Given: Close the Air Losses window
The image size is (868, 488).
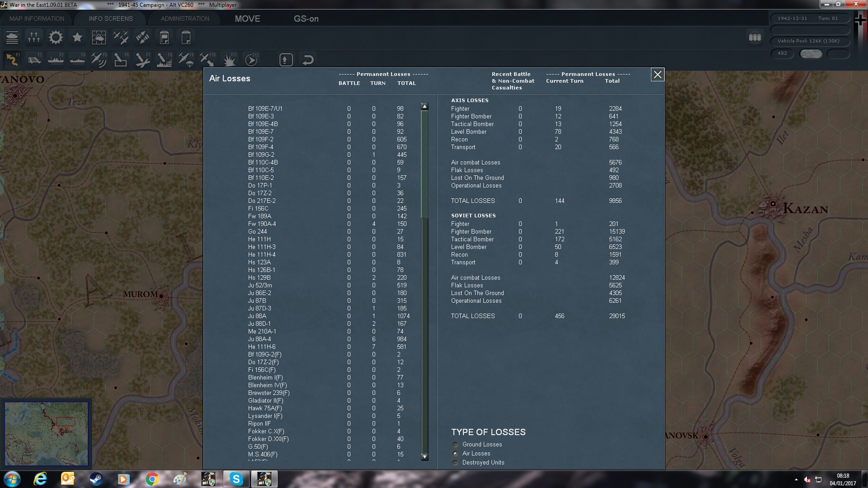Looking at the screenshot, I should [x=657, y=75].
